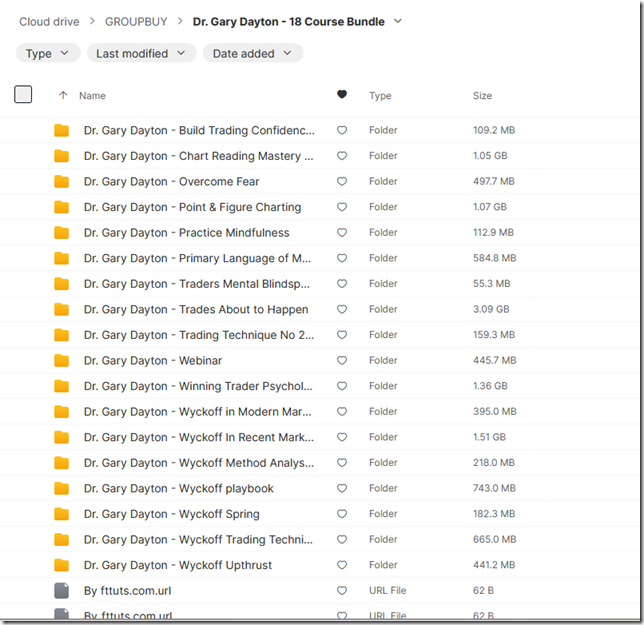
Task: Click the Practice Mindfulness folder icon
Action: [62, 232]
